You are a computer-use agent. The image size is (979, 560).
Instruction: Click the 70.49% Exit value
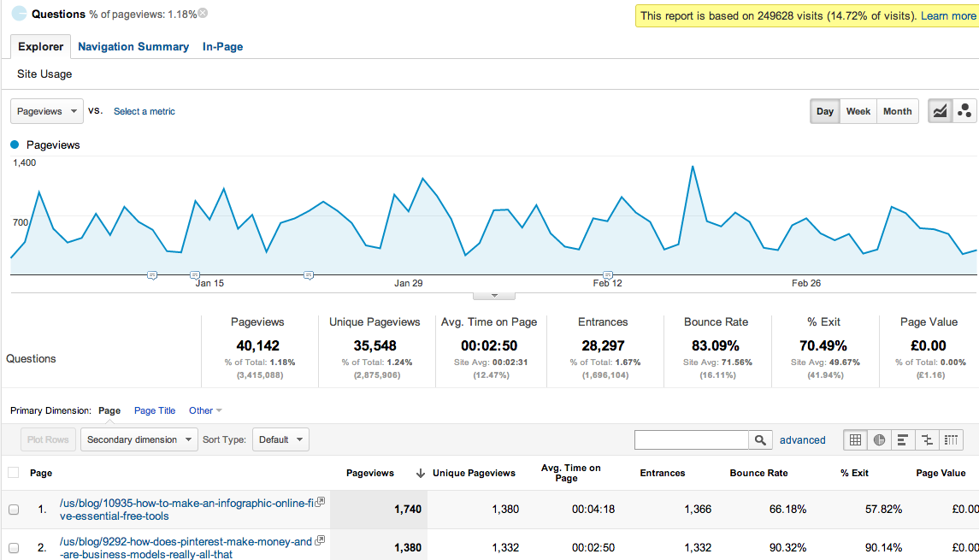(x=823, y=346)
